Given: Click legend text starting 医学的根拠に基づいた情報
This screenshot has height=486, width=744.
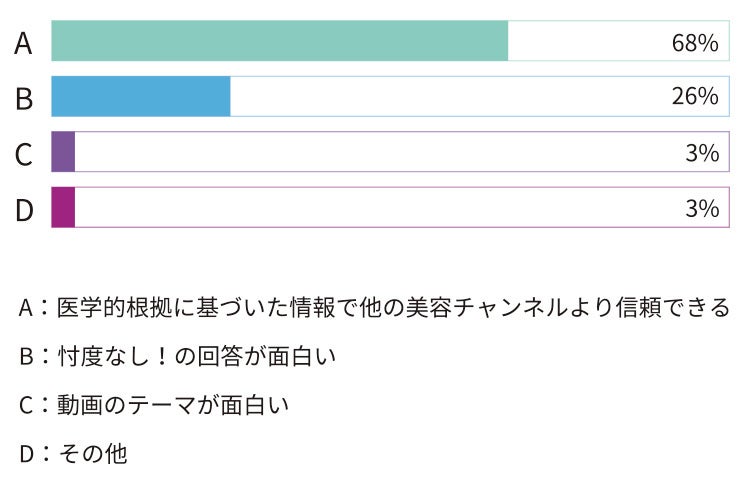Looking at the screenshot, I should click(393, 307).
